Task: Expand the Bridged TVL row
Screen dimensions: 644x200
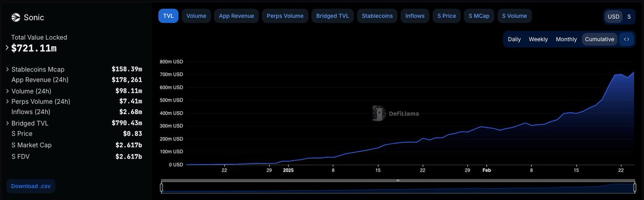Action: 7,123
